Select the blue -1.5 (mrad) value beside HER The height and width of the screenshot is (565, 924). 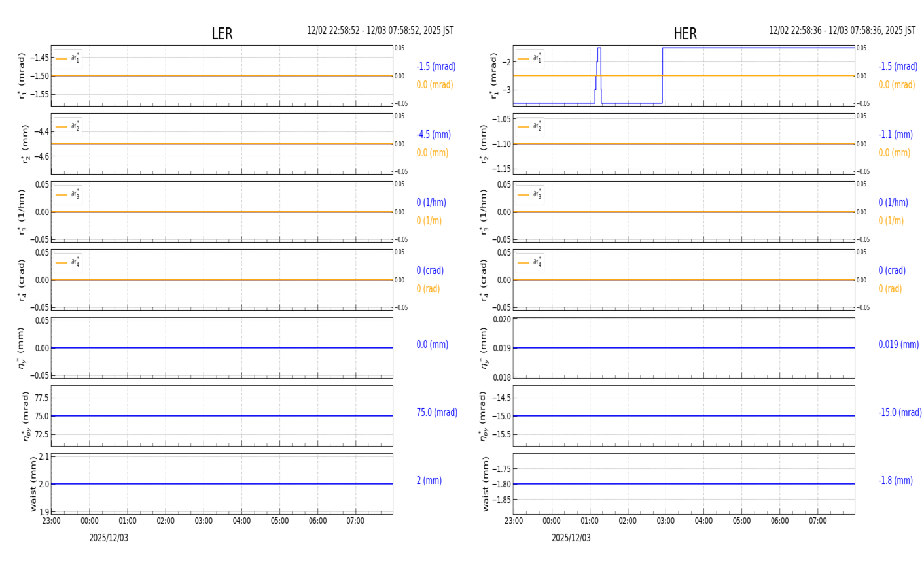898,67
